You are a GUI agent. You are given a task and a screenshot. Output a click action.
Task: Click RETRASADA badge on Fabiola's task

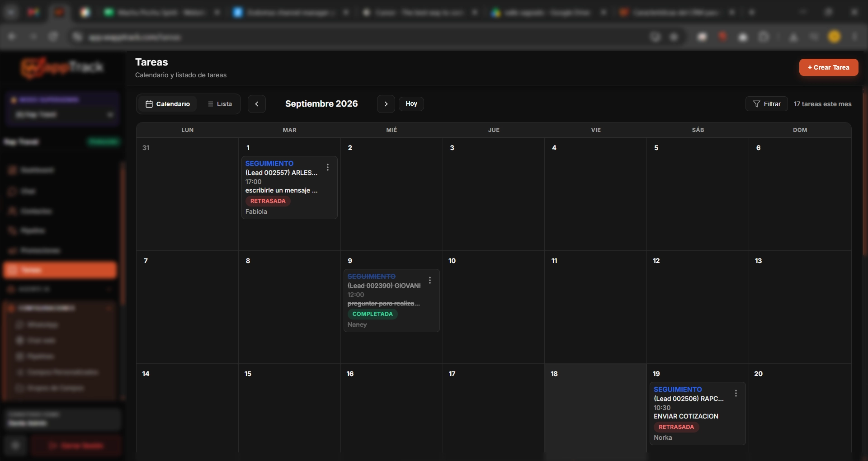pyautogui.click(x=268, y=201)
